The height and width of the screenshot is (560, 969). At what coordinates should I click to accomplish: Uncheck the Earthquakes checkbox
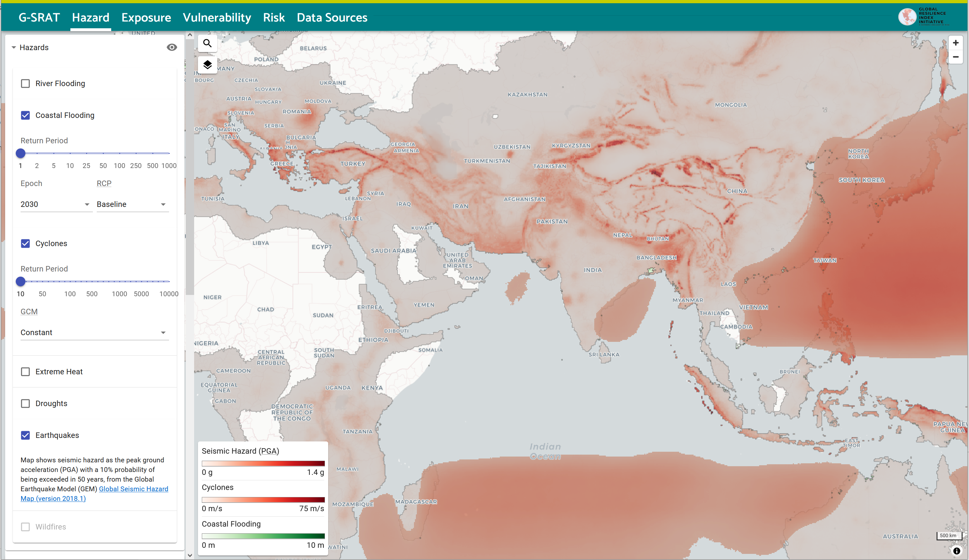point(25,435)
